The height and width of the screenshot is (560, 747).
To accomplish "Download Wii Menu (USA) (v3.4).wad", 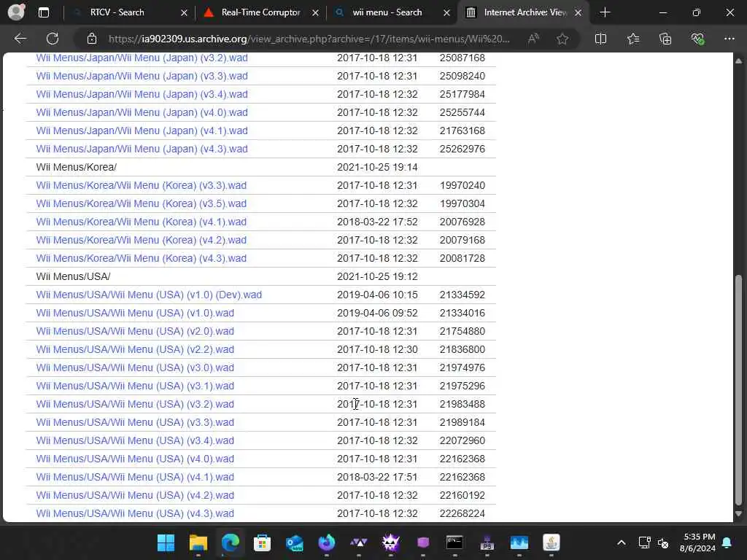I will [135, 440].
